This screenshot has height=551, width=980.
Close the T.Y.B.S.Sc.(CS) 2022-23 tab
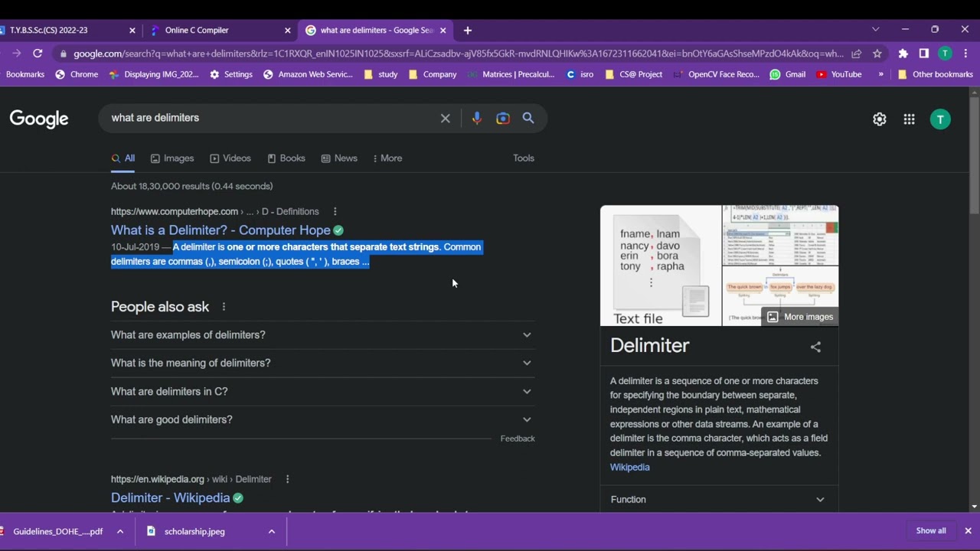(132, 31)
